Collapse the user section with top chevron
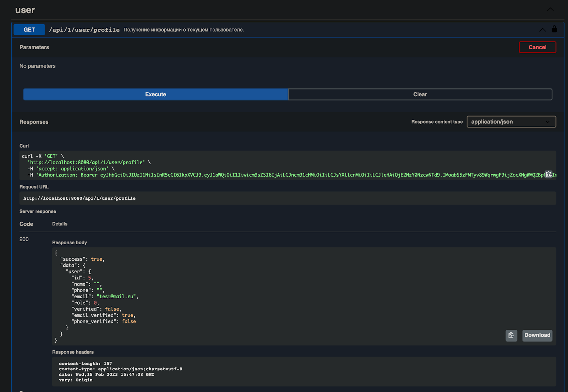The width and height of the screenshot is (568, 392). click(x=550, y=10)
